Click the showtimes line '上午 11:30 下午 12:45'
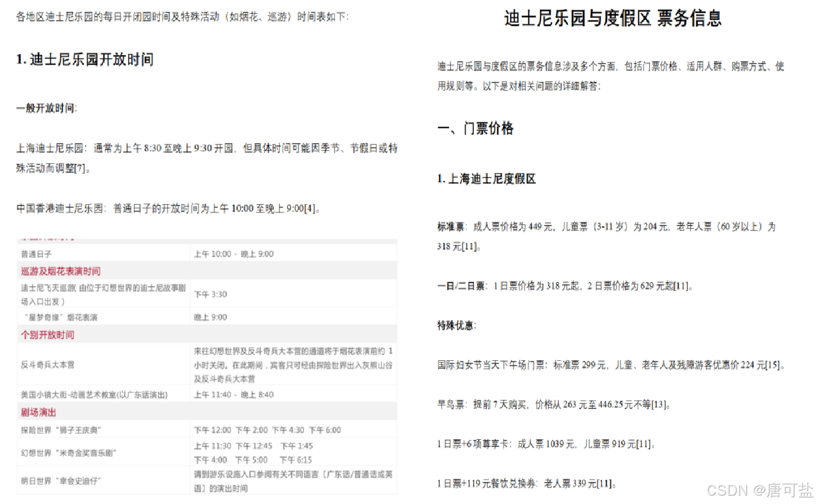 [x=253, y=446]
